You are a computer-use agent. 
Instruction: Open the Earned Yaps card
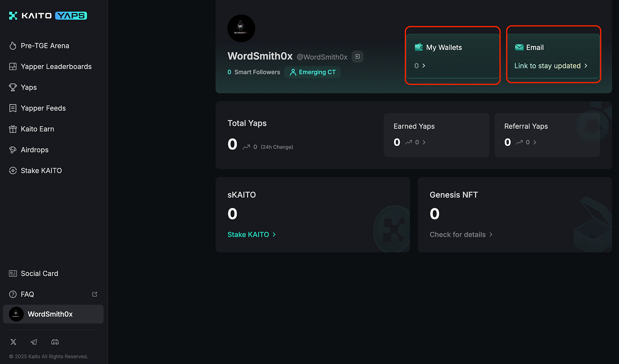pyautogui.click(x=437, y=135)
